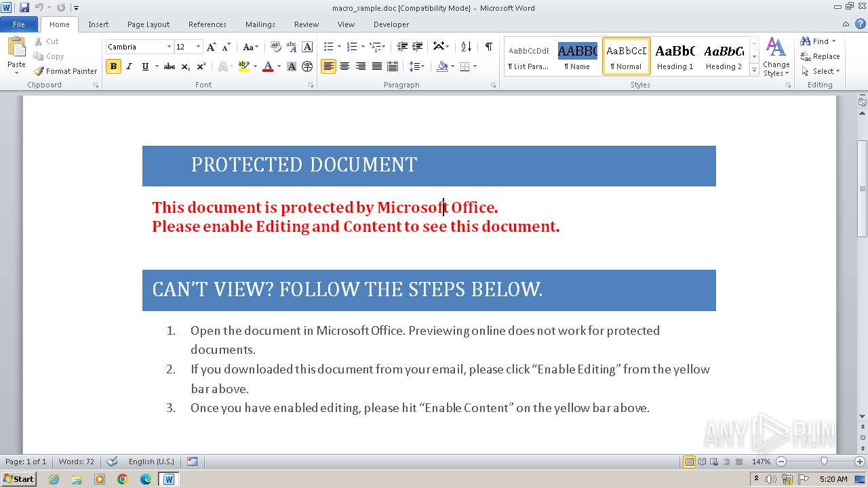Image resolution: width=868 pixels, height=488 pixels.
Task: Toggle Align Text Right
Action: point(361,66)
